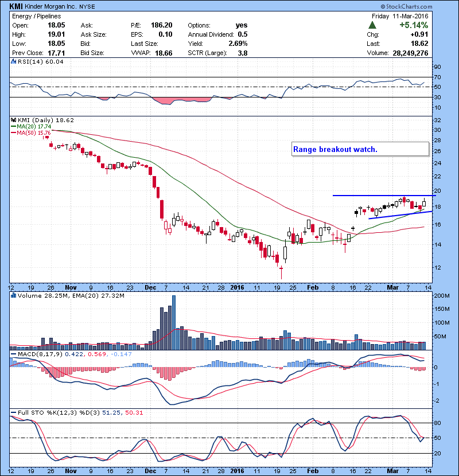The image size is (459, 476).
Task: Click the stochastic 80 axis label
Action: coord(437,423)
